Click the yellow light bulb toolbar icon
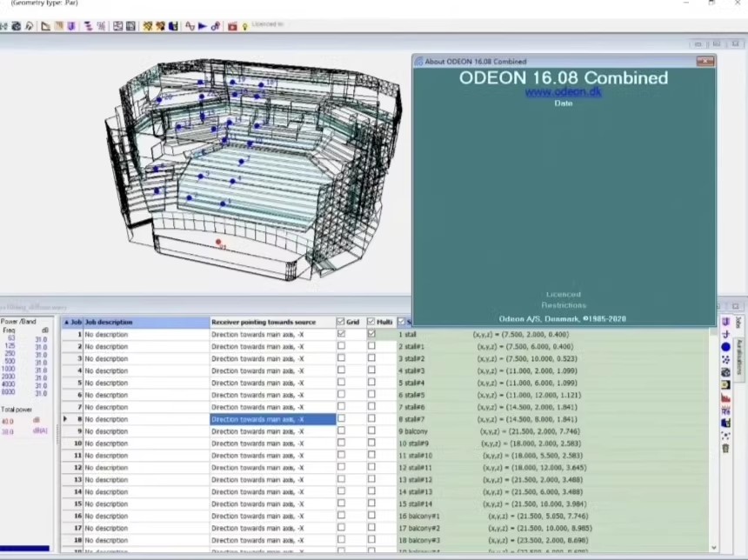This screenshot has width=748, height=560. coord(244,27)
